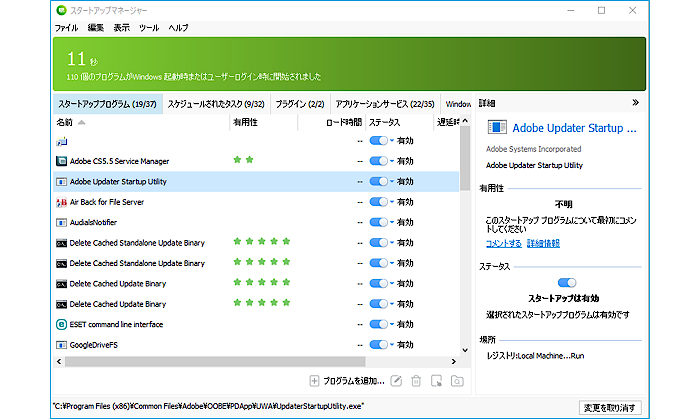Screen dimensions: 700x419
Task: Toggle GoogleDriveFS startup switch
Action: (379, 345)
